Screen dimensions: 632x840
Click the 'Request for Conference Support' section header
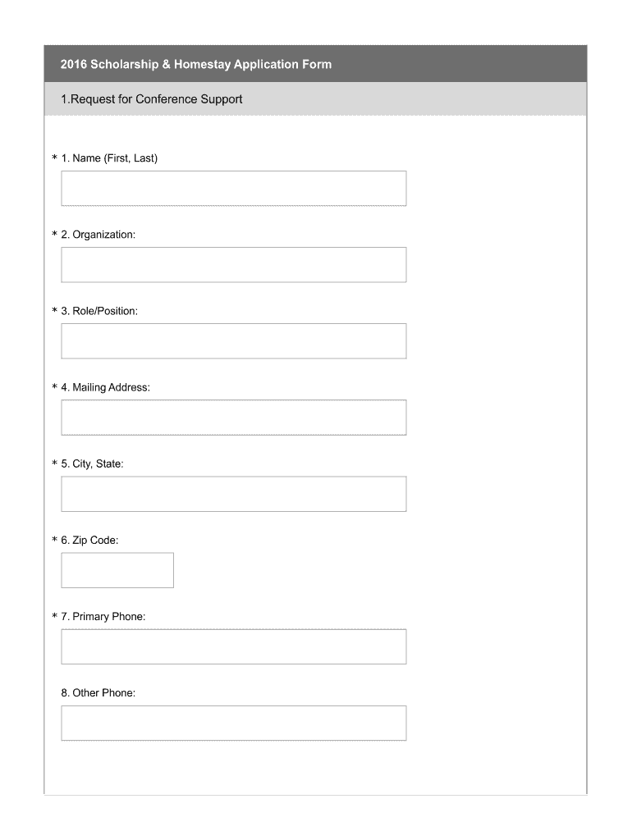(152, 99)
